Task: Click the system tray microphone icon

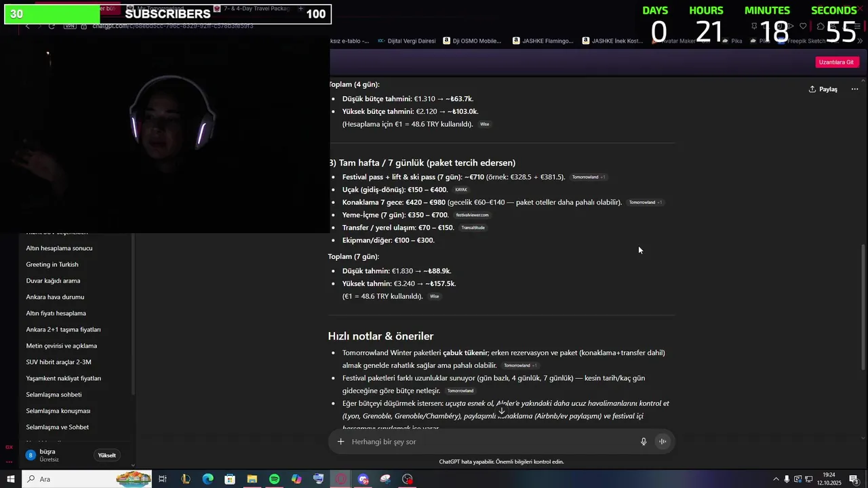Action: (x=787, y=479)
